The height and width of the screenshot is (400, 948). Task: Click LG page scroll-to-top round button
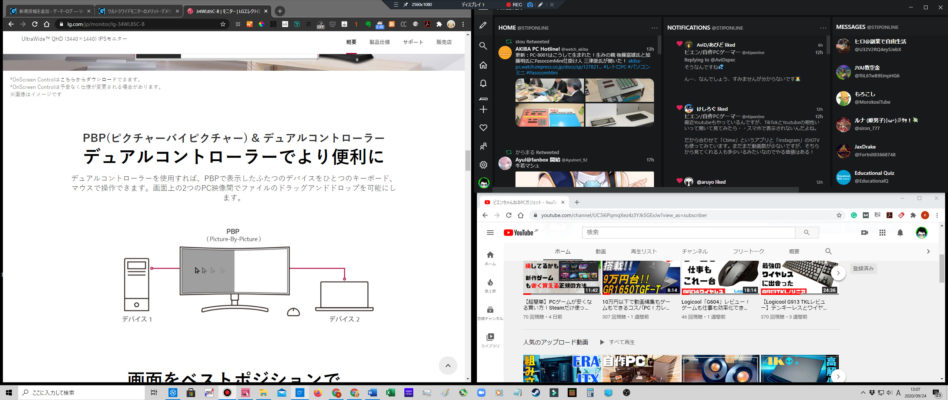point(448,366)
